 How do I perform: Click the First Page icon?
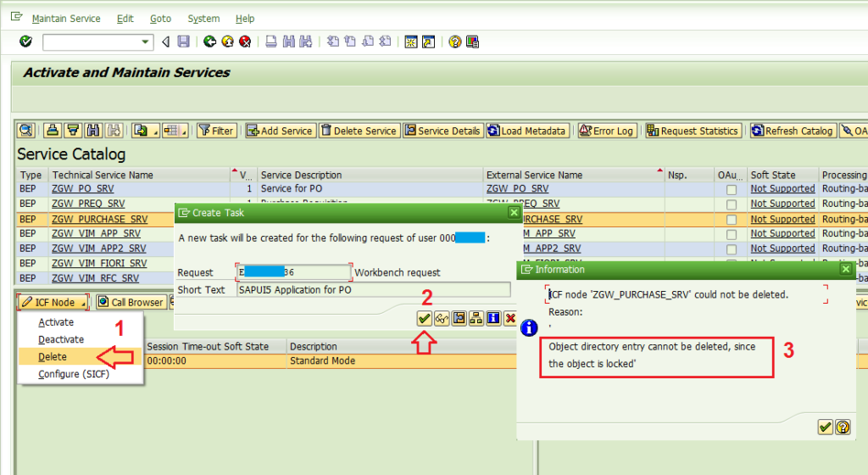(332, 42)
